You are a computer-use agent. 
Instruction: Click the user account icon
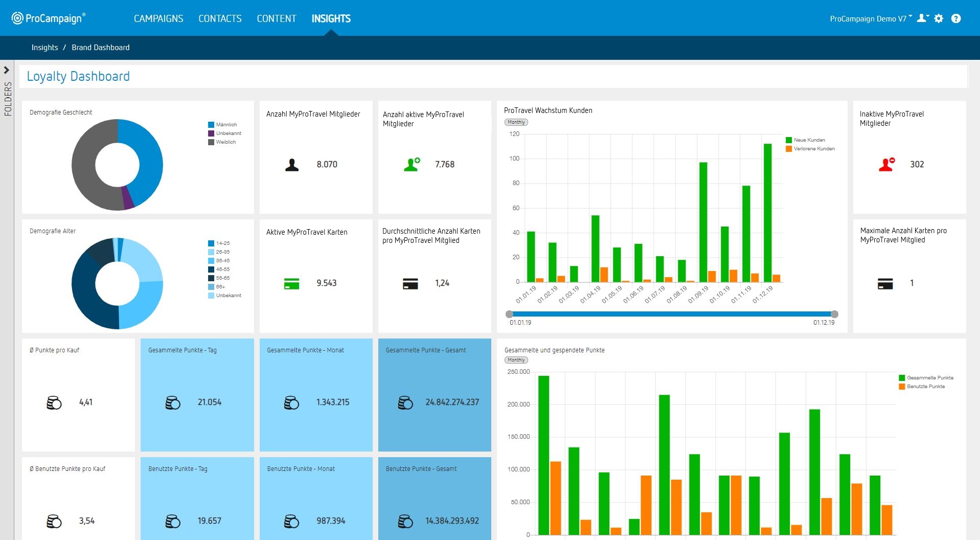click(x=922, y=18)
